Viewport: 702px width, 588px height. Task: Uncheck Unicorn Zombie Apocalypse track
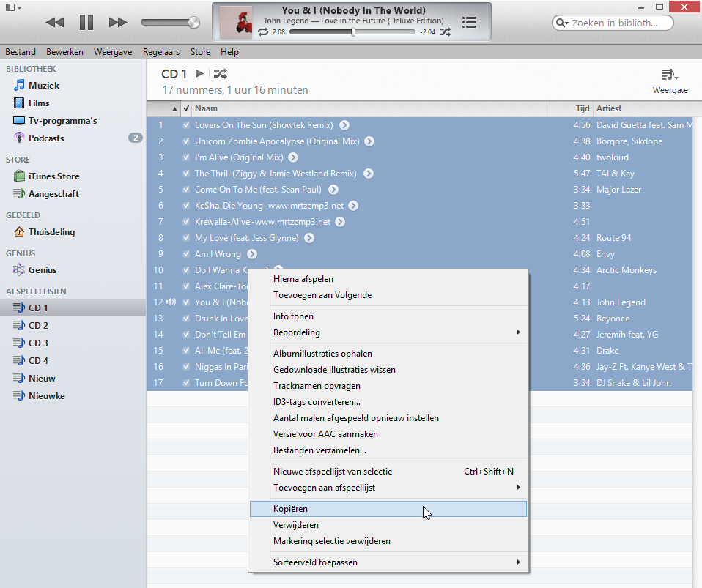[x=186, y=141]
